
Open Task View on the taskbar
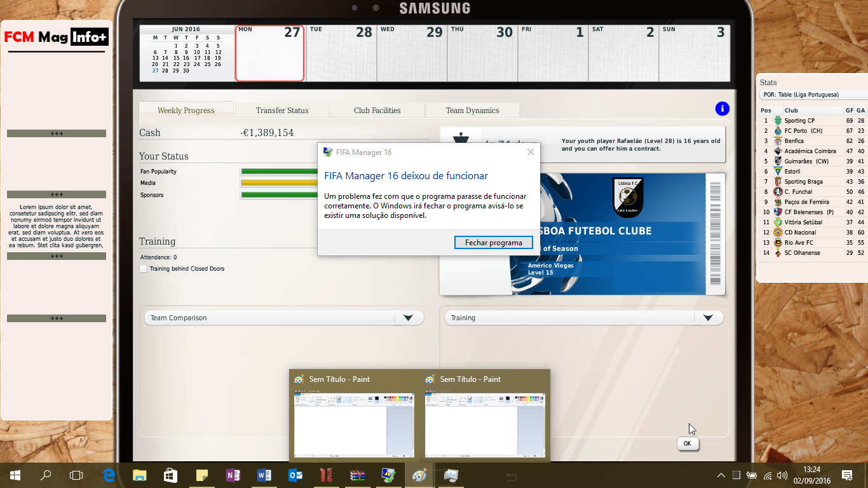(x=76, y=475)
